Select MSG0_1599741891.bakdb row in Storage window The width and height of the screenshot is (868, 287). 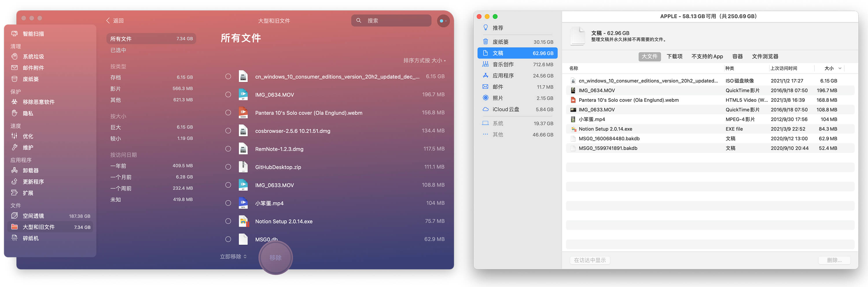(710, 148)
